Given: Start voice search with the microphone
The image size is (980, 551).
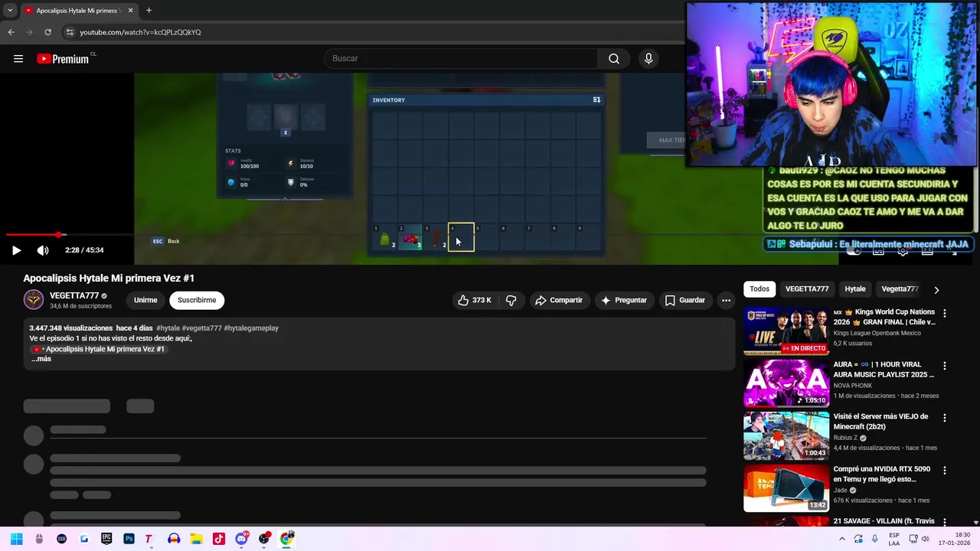Looking at the screenshot, I should pos(648,59).
